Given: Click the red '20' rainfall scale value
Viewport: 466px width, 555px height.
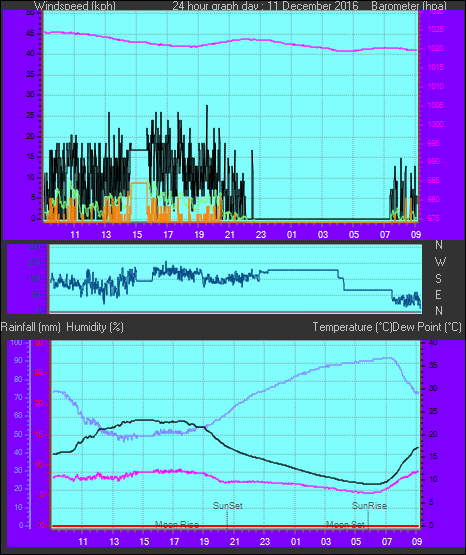Looking at the screenshot, I should (39, 403).
